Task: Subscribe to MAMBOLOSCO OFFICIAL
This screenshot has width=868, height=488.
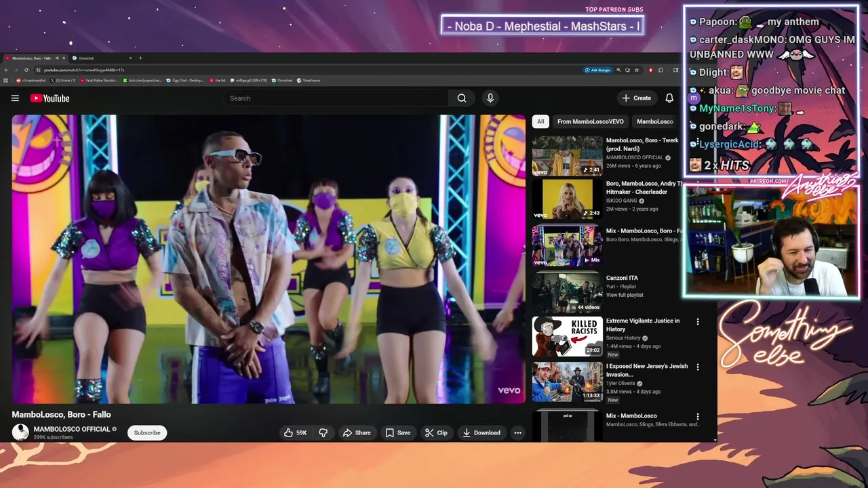Action: (147, 432)
